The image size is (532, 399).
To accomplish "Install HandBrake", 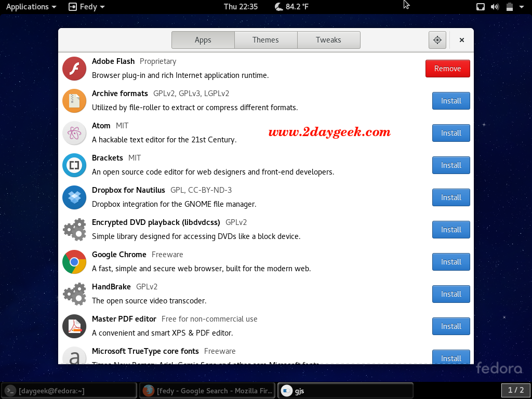I will (451, 294).
